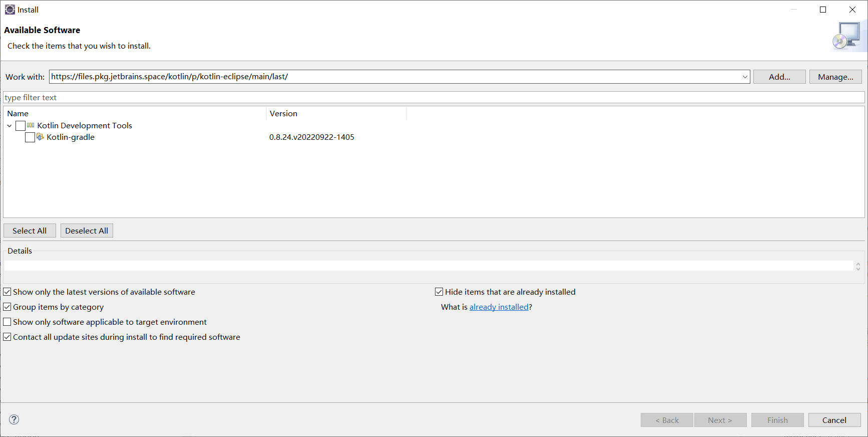
Task: Toggle Contact all update sites checkbox
Action: 7,337
